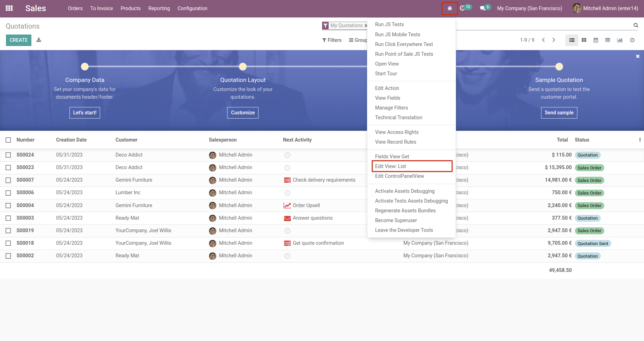
Task: Select Open View in debug menu
Action: click(x=412, y=64)
